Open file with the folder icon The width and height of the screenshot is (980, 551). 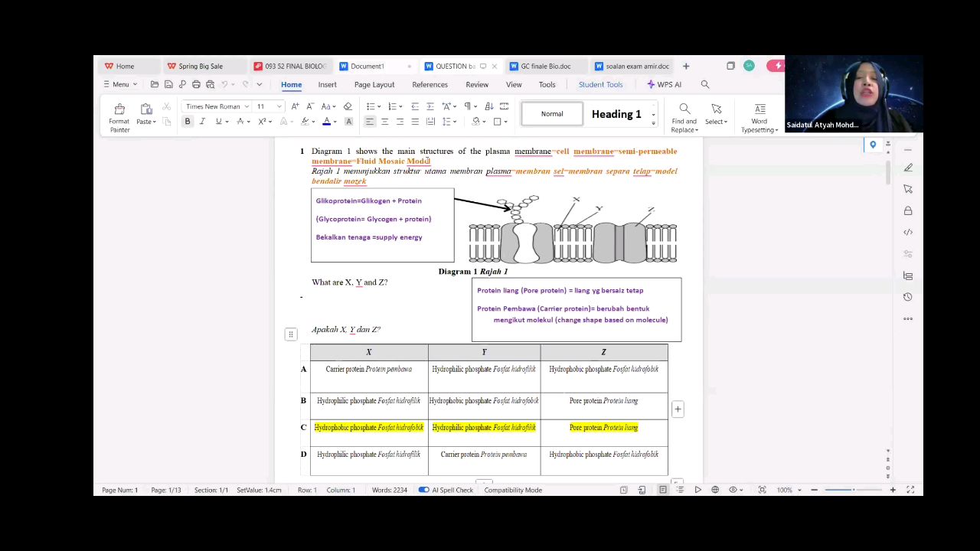(x=155, y=84)
